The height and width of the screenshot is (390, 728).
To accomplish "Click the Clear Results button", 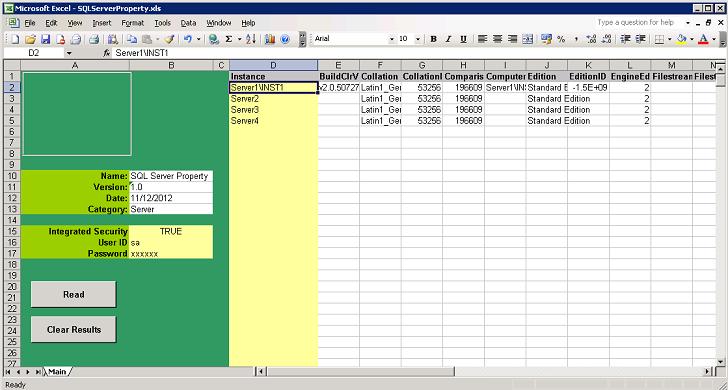I will [x=73, y=330].
